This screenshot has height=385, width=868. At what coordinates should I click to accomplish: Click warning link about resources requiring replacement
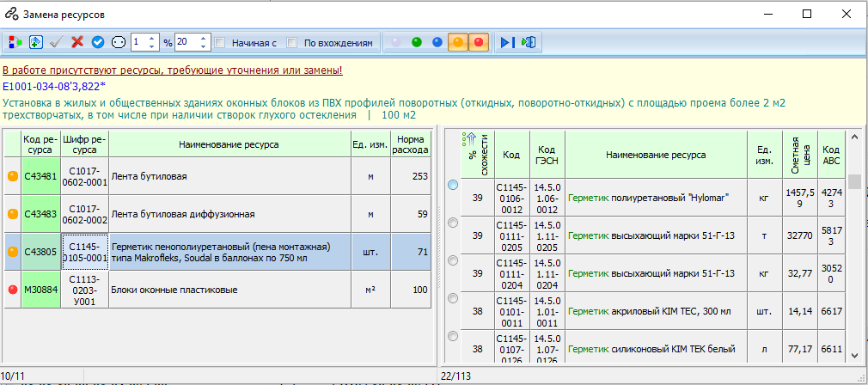173,70
